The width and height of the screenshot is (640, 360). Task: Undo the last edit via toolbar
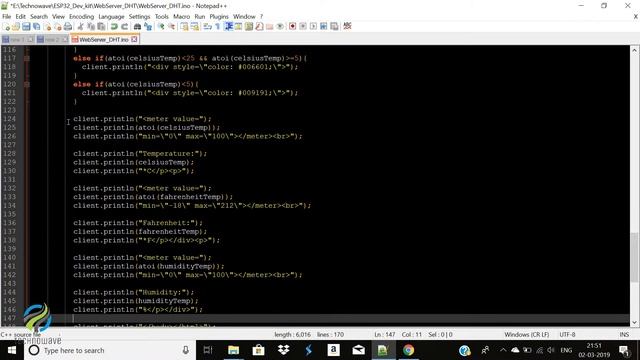[x=114, y=27]
